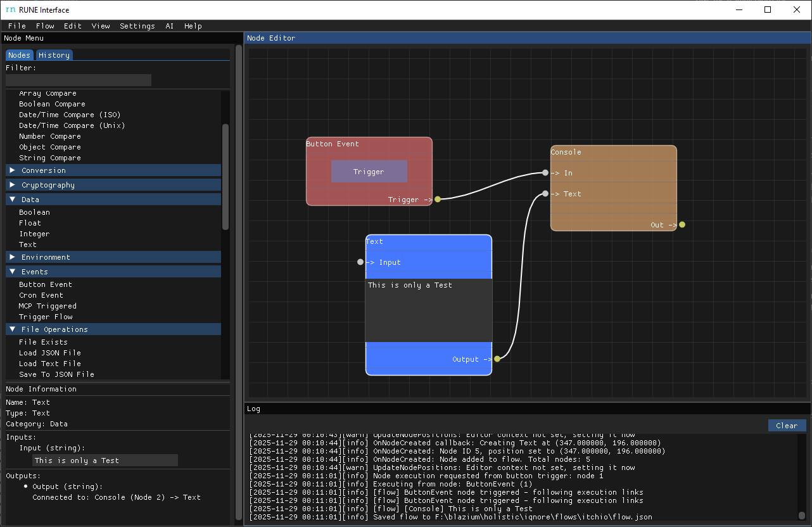
Task: Click the RUNE logo in title bar
Action: [10, 10]
